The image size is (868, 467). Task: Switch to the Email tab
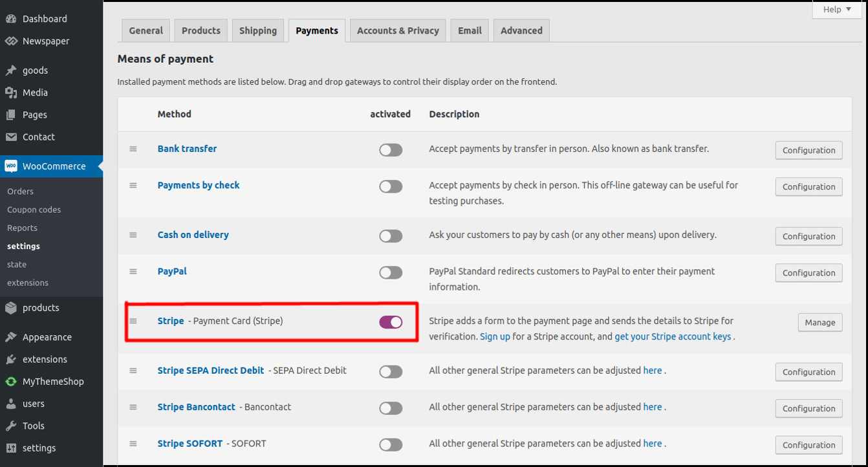pyautogui.click(x=470, y=30)
